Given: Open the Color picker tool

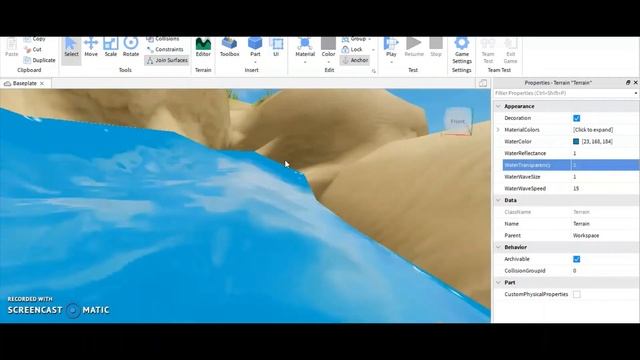Looking at the screenshot, I should coord(328,47).
